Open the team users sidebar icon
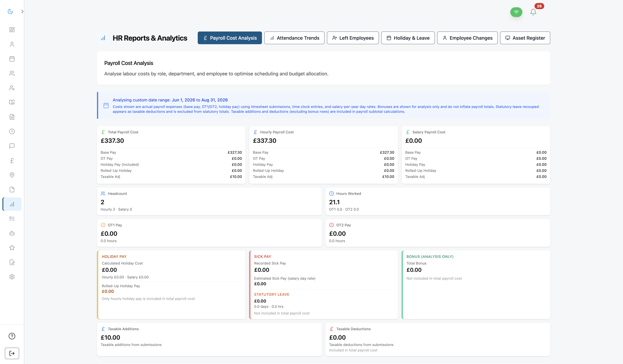 (x=12, y=73)
